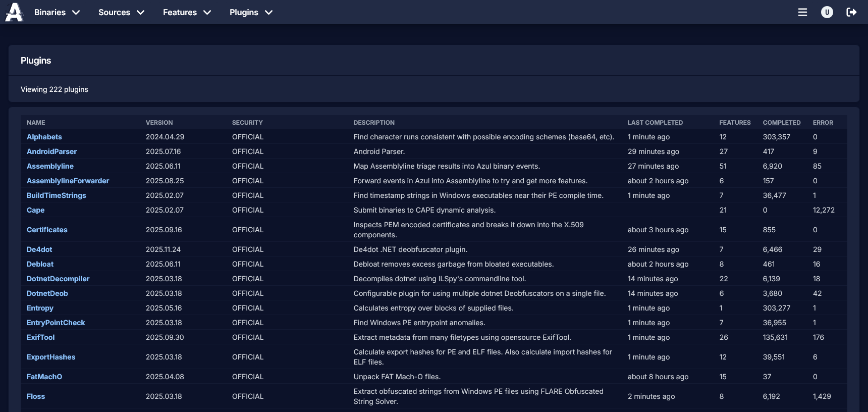This screenshot has width=868, height=412.
Task: Open the DotnetDecompiler plugin link
Action: click(x=58, y=279)
